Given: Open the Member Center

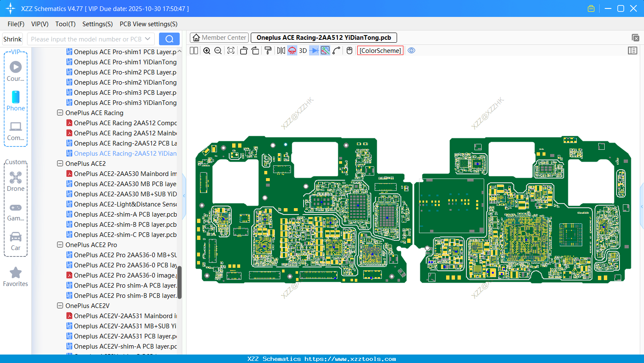Looking at the screenshot, I should 219,37.
